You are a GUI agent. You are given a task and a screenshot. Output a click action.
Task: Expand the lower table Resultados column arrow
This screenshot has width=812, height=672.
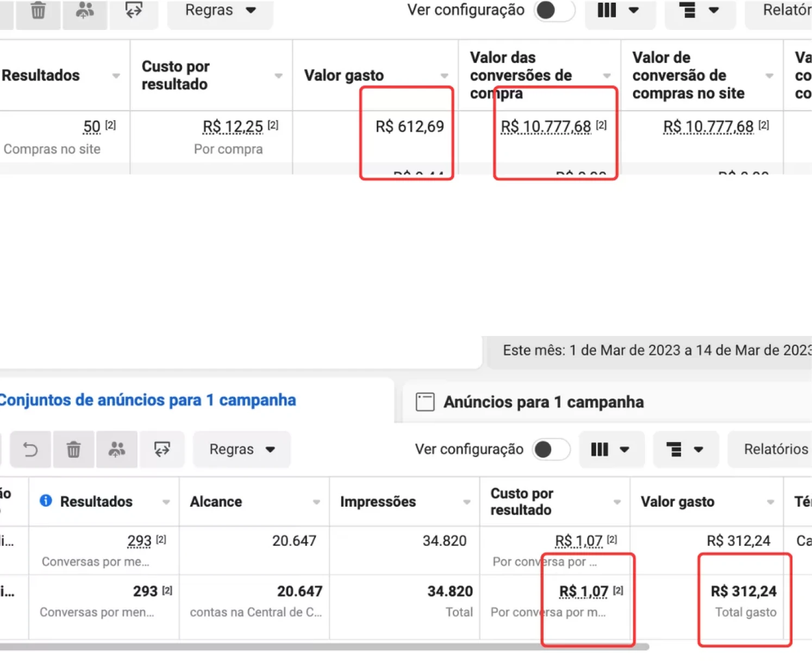point(166,502)
